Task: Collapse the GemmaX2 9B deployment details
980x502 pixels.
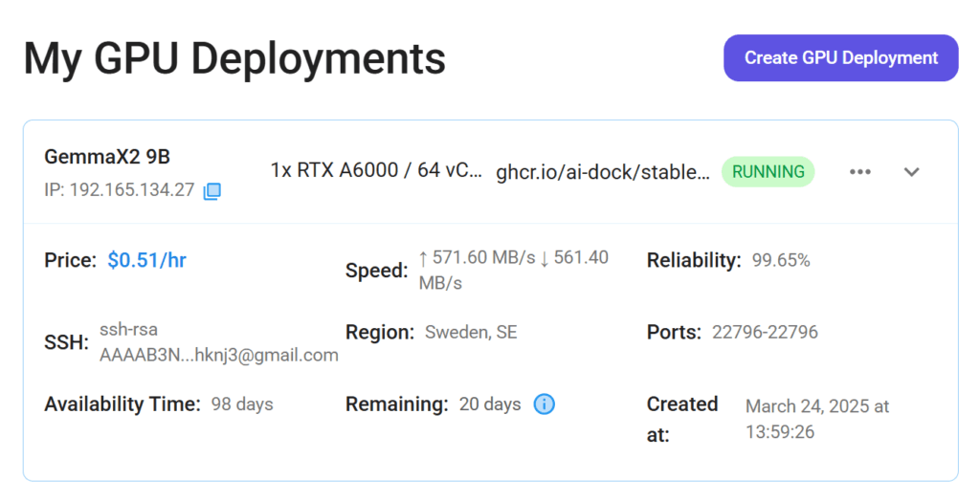Action: point(912,172)
